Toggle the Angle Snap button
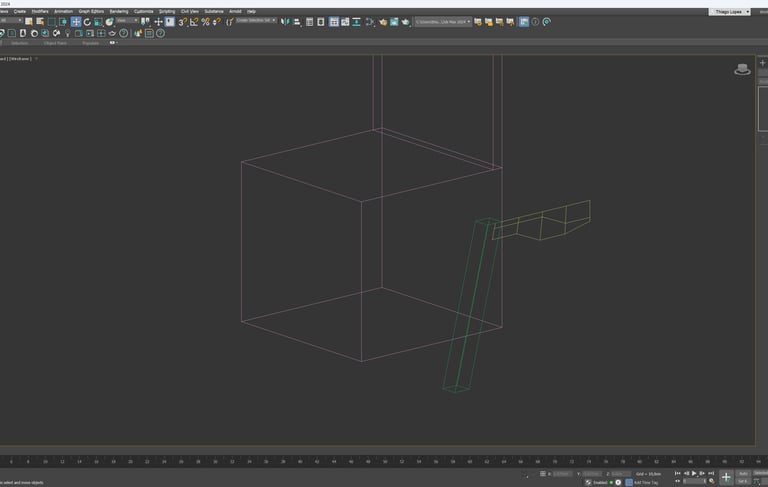 pyautogui.click(x=193, y=21)
